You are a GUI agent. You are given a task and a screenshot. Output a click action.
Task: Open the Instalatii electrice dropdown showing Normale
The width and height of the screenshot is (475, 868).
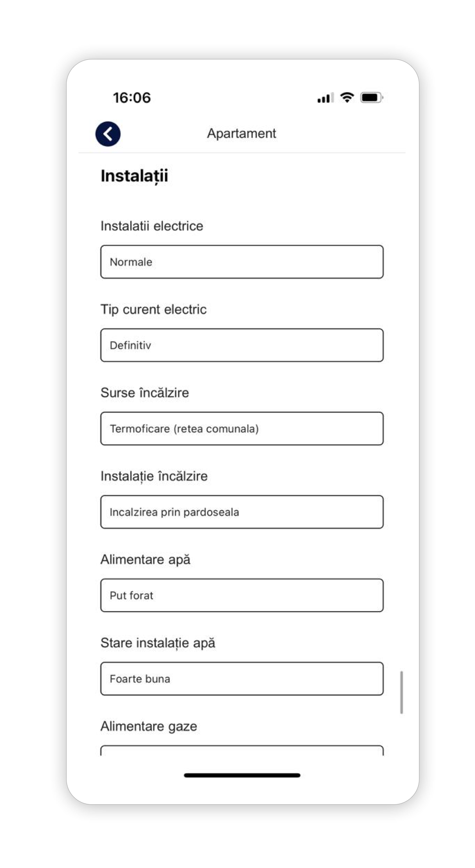pyautogui.click(x=242, y=262)
